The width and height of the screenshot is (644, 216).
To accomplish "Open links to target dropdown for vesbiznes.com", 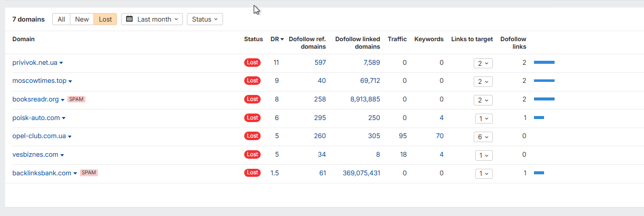I will pos(484,155).
